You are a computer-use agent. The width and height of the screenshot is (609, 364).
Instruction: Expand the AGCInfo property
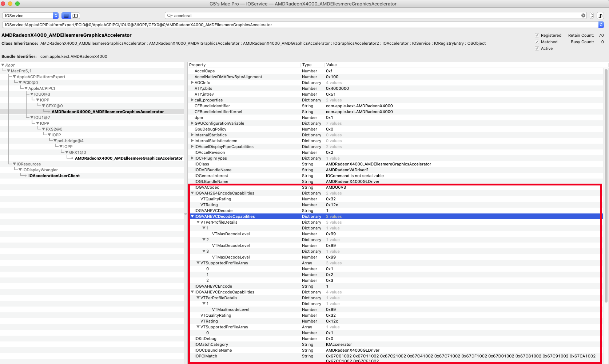(x=192, y=83)
